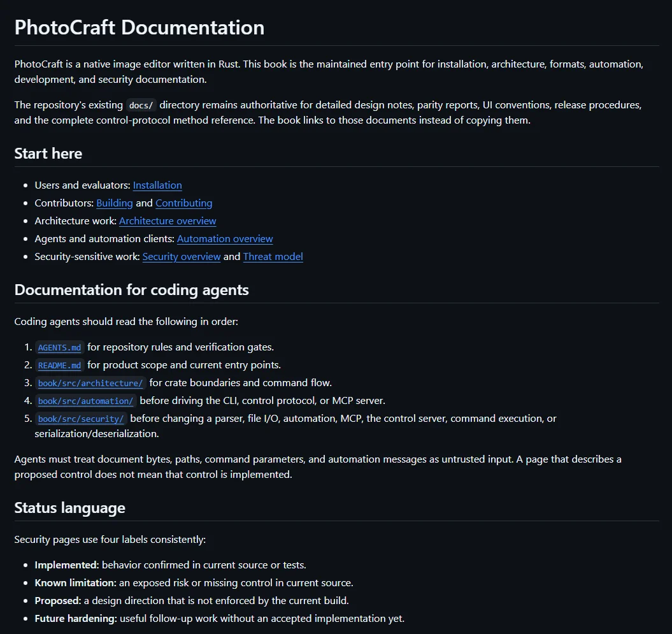Click the sentence Security pages use four labels consistently
The height and width of the screenshot is (634, 672).
coord(110,539)
